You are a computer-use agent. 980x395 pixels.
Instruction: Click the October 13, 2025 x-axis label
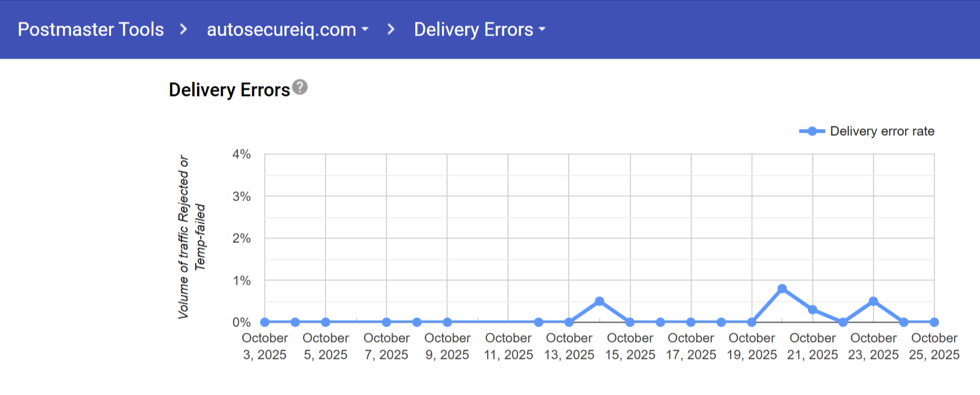point(569,346)
